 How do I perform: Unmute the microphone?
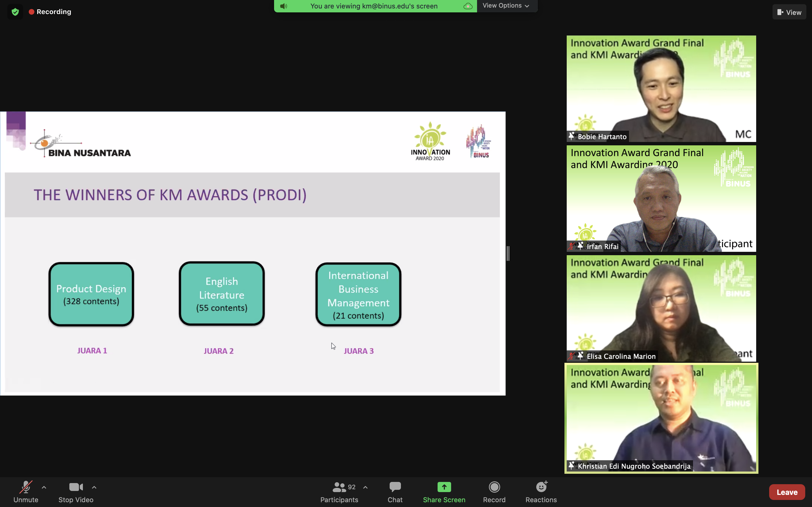coord(26,492)
